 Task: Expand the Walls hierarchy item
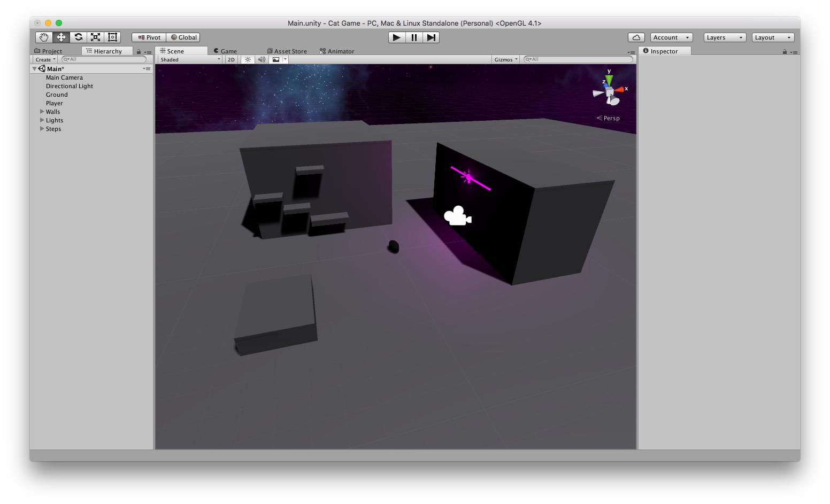42,112
